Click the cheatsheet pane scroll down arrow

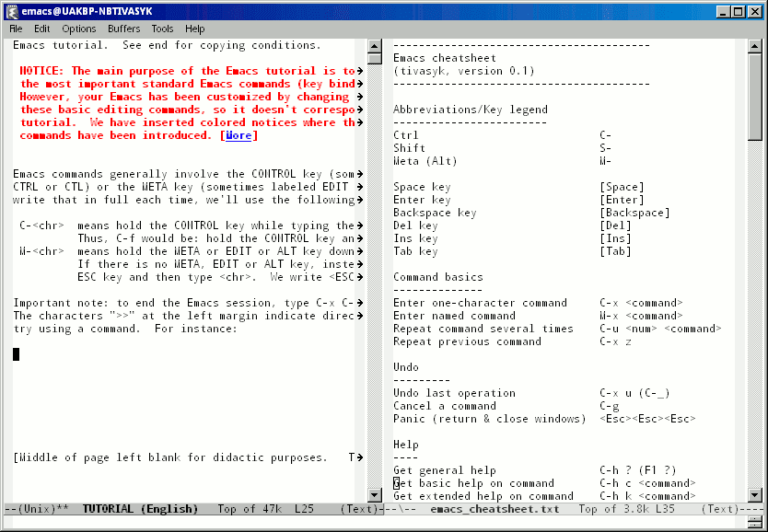click(755, 495)
